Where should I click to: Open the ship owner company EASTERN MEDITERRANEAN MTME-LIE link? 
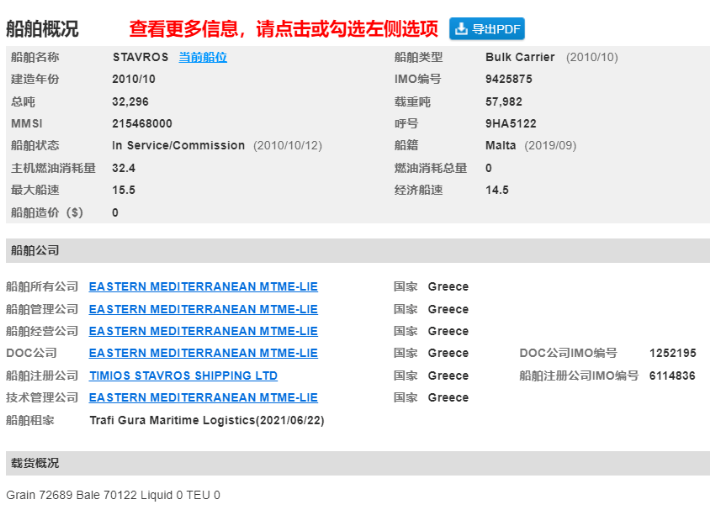click(203, 287)
